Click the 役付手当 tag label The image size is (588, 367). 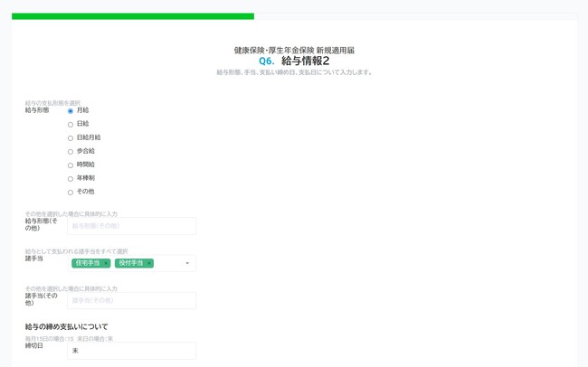pyautogui.click(x=130, y=263)
